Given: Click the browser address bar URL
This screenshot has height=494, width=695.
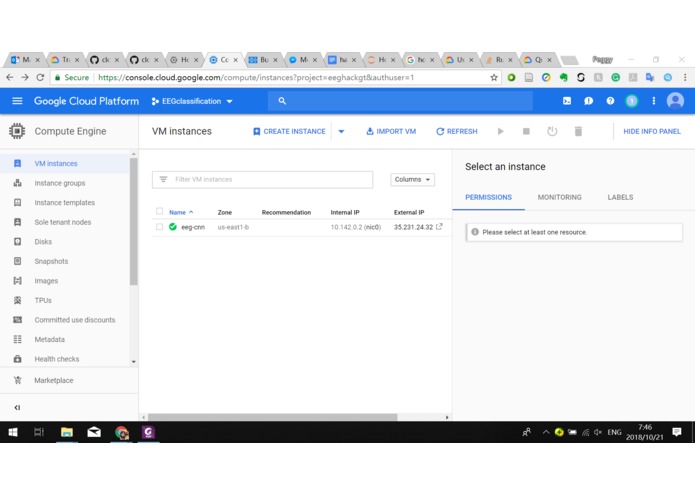Looking at the screenshot, I should 256,78.
